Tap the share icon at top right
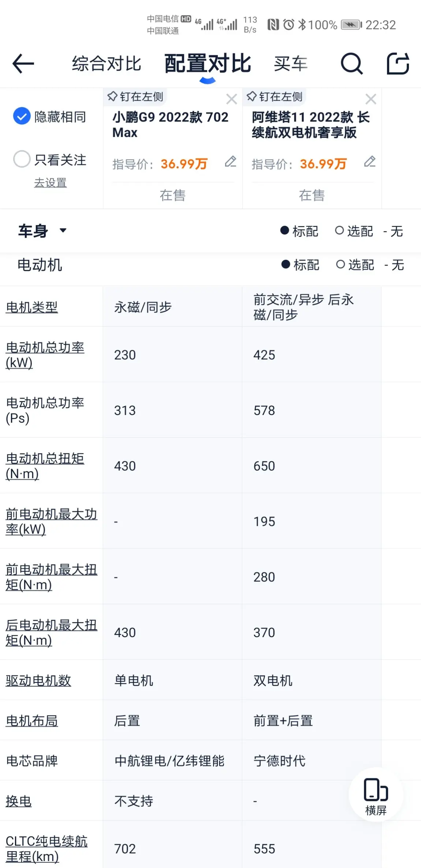Image resolution: width=421 pixels, height=868 pixels. click(398, 63)
